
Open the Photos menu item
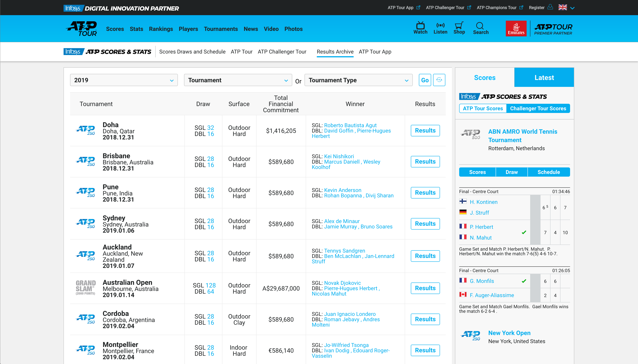293,29
